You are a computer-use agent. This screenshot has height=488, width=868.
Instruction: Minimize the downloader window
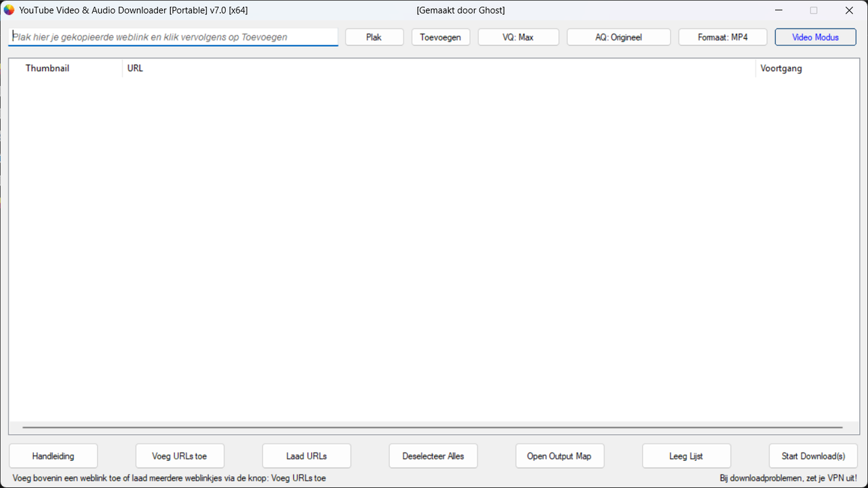(779, 10)
